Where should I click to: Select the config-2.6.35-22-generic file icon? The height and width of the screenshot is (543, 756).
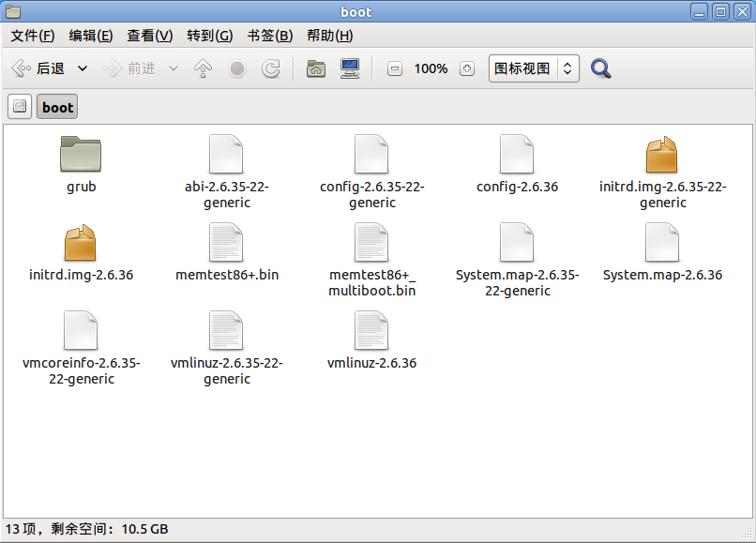point(371,154)
